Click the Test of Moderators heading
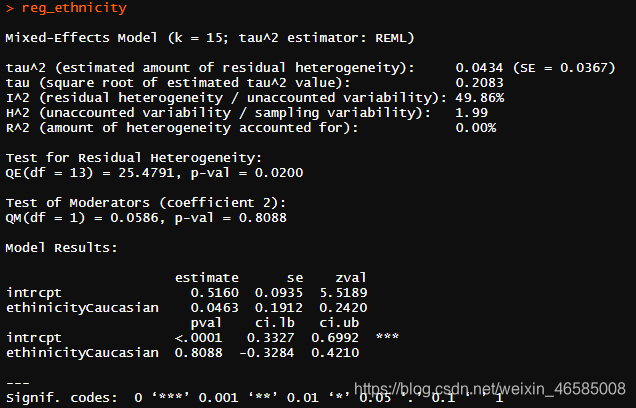636x408 pixels. click(x=146, y=203)
